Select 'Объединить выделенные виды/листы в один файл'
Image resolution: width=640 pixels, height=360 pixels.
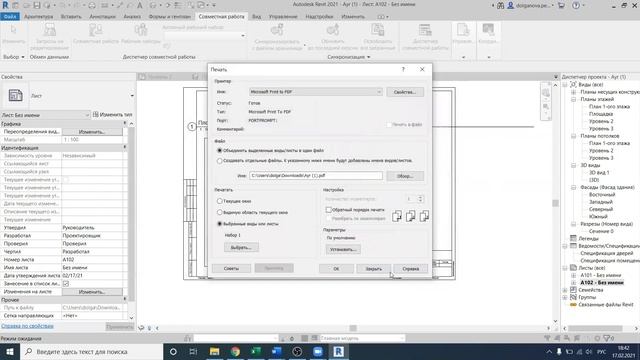tap(220, 151)
